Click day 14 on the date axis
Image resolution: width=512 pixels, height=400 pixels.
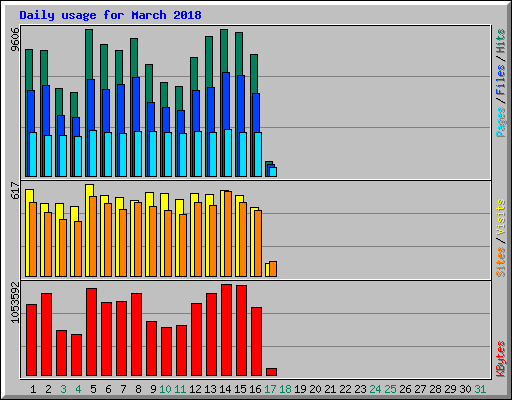tap(225, 389)
